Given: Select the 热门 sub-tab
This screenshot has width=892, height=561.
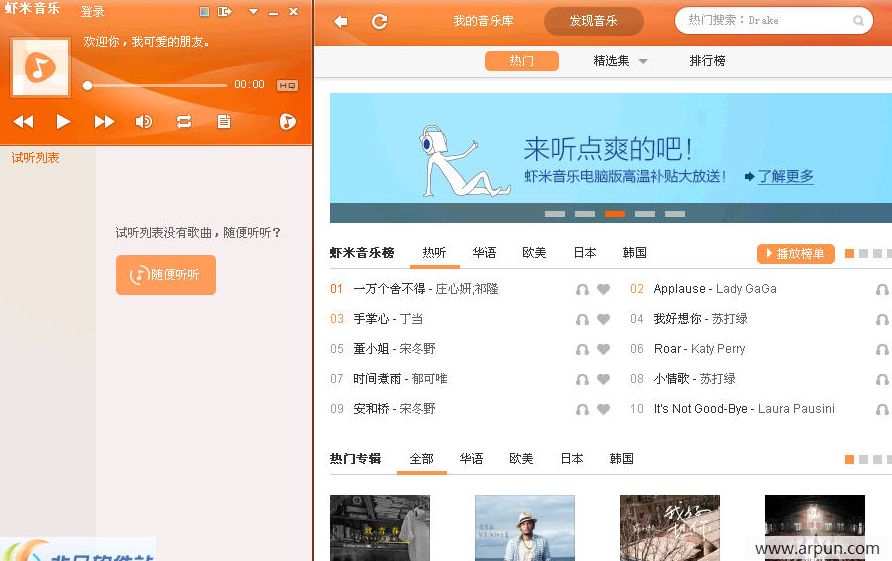Looking at the screenshot, I should click(522, 61).
